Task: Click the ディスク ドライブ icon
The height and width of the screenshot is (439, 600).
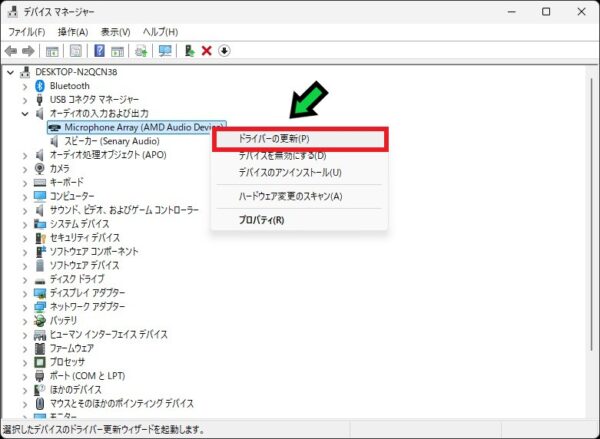Action: pyautogui.click(x=40, y=280)
